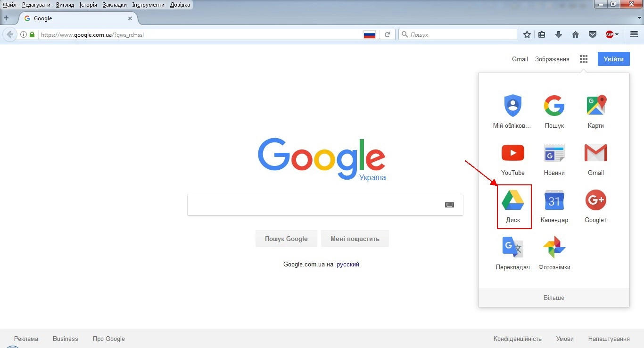Click the Adblock Plus ABP icon
This screenshot has height=348, width=644.
point(609,34)
